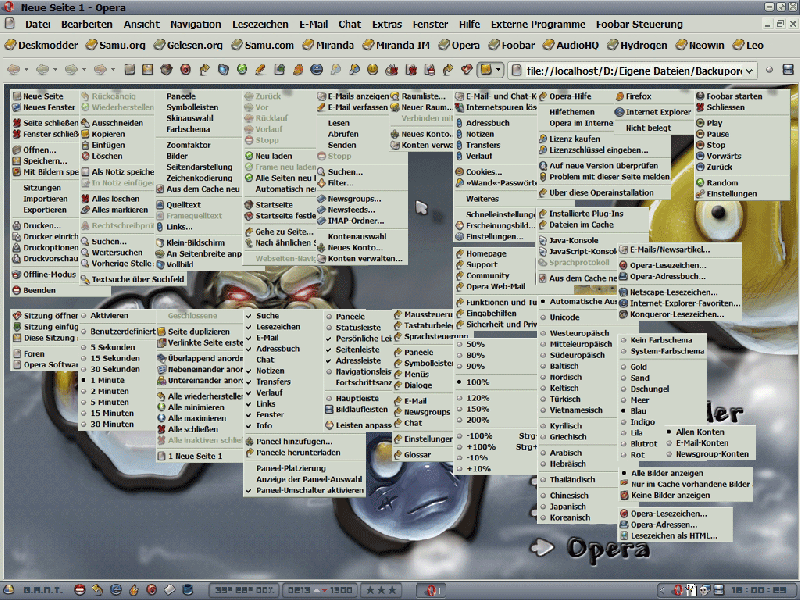Viewport: 800px width, 600px height.
Task: Open the Datei menu
Action: point(38,24)
